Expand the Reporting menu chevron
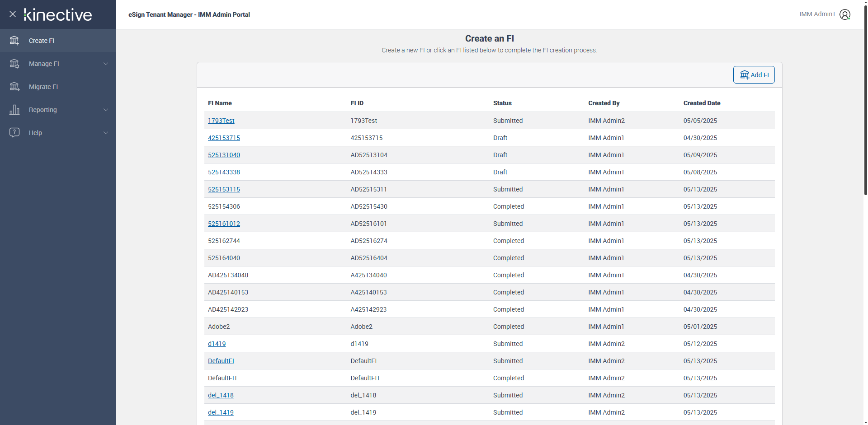The height and width of the screenshot is (425, 868). pyautogui.click(x=106, y=110)
